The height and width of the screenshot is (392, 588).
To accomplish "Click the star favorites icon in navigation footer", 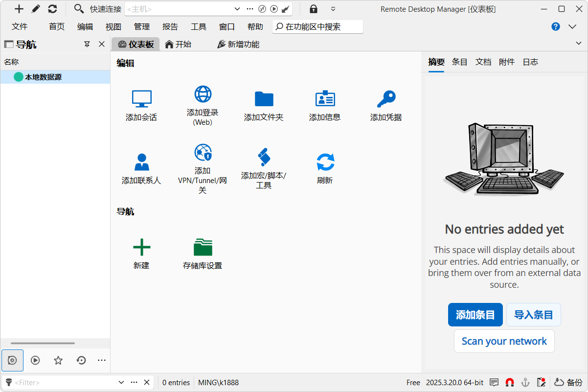I will (x=58, y=360).
